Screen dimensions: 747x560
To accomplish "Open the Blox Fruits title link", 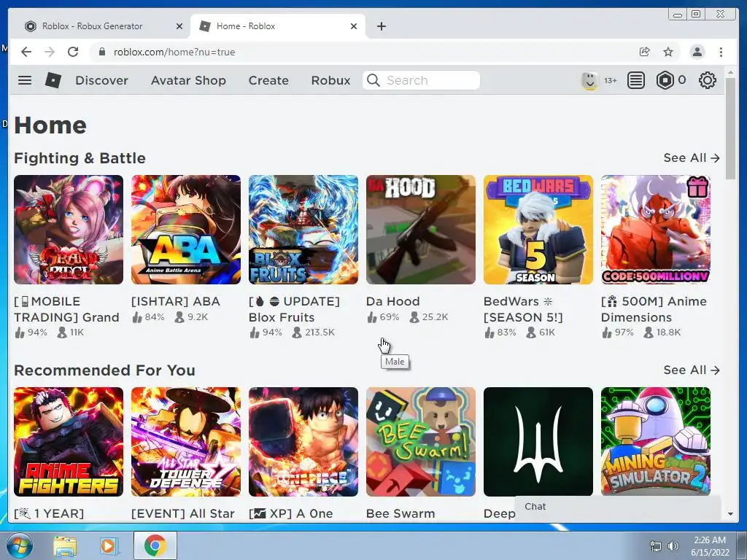I will pos(294,309).
